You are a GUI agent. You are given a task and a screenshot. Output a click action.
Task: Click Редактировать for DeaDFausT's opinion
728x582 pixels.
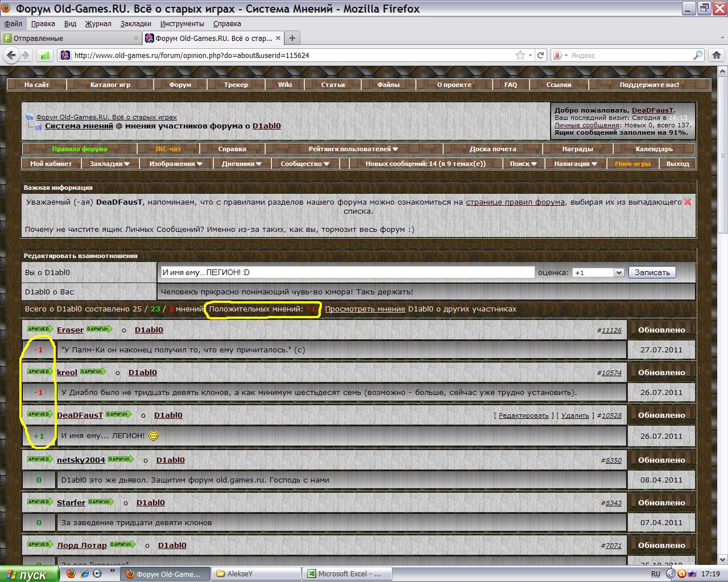(x=523, y=415)
